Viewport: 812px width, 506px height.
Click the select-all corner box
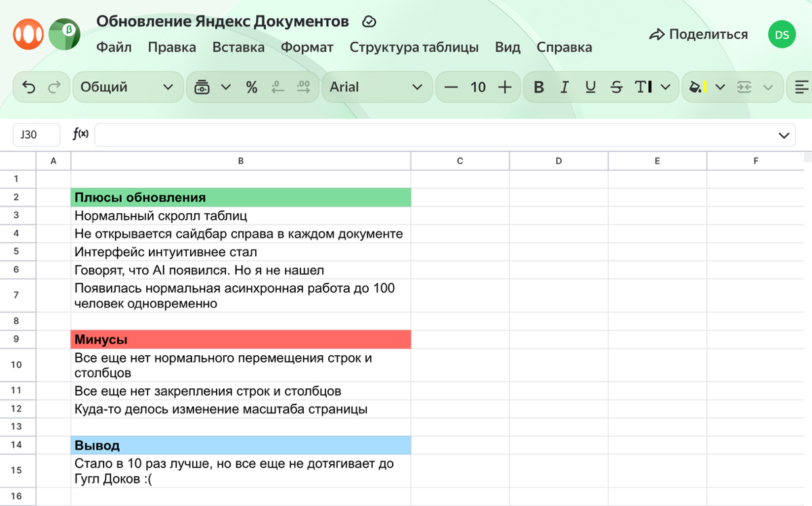18,161
